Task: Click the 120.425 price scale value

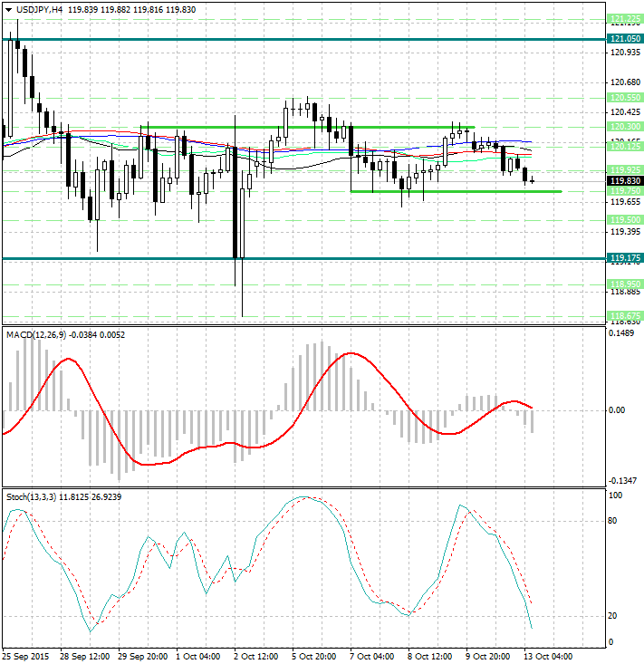Action: [625, 112]
